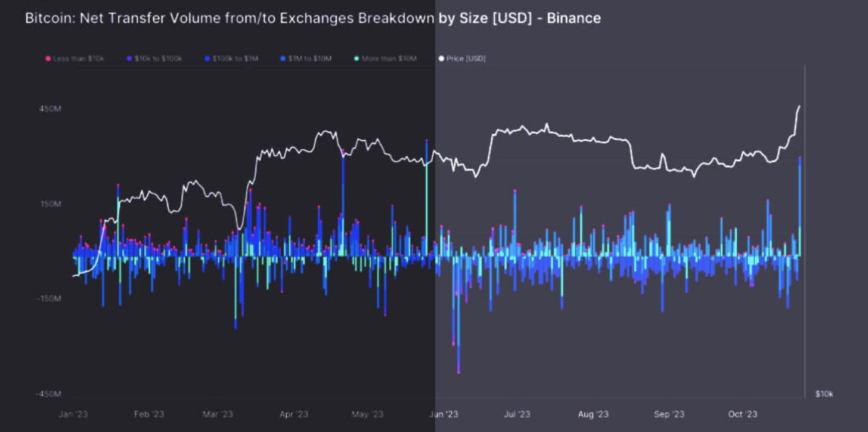Toggle the 'Less than $10k' series label
The height and width of the screenshot is (432, 868).
(78, 58)
